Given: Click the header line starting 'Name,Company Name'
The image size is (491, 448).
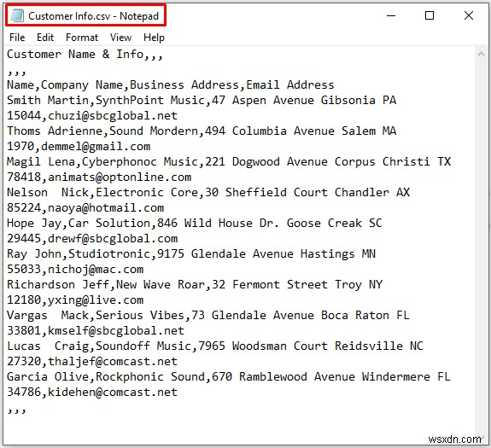Looking at the screenshot, I should click(x=171, y=85).
